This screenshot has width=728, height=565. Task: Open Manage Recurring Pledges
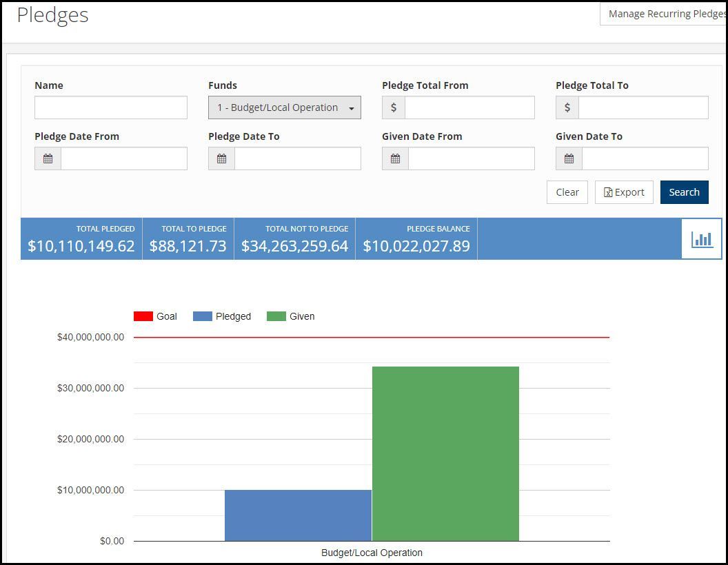click(664, 14)
